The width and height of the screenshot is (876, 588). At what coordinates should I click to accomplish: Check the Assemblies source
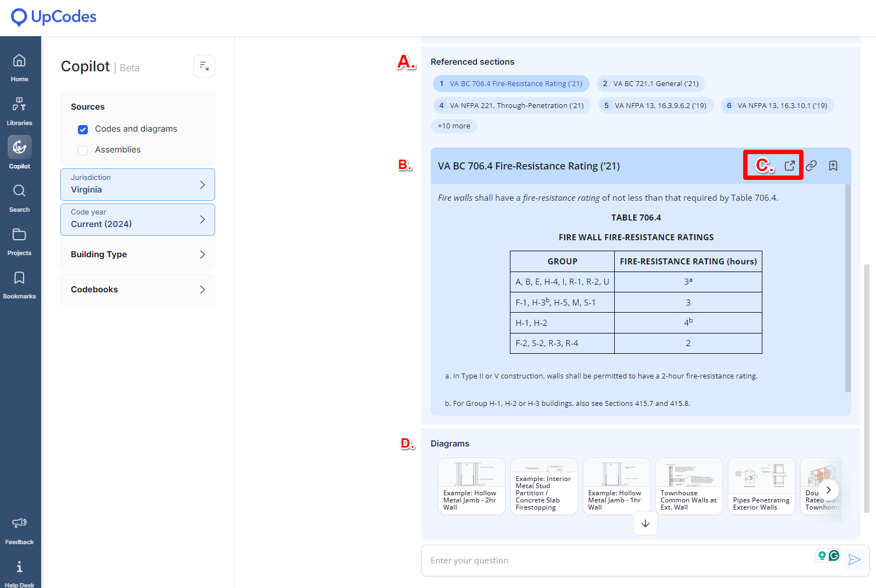(83, 150)
